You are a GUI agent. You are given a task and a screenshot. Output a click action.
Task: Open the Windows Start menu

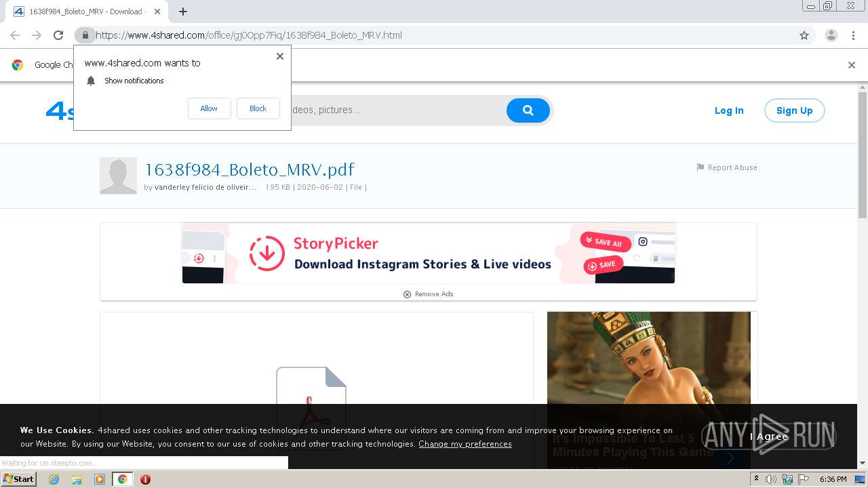(x=19, y=479)
